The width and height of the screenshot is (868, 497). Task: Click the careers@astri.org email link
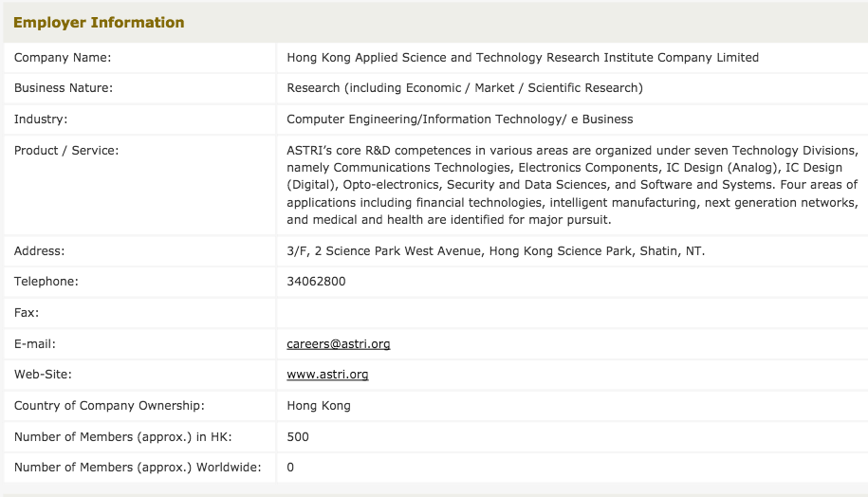click(338, 344)
